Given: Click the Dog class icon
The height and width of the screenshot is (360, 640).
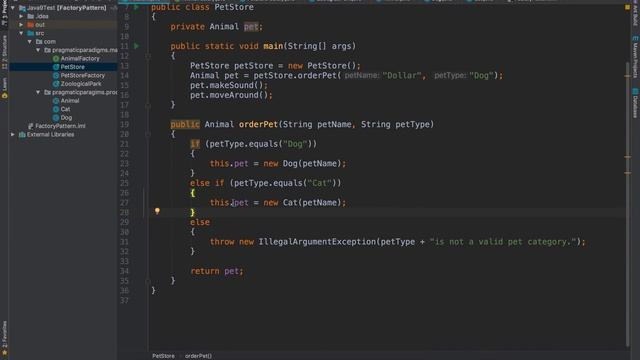Looking at the screenshot, I should pyautogui.click(x=56, y=118).
